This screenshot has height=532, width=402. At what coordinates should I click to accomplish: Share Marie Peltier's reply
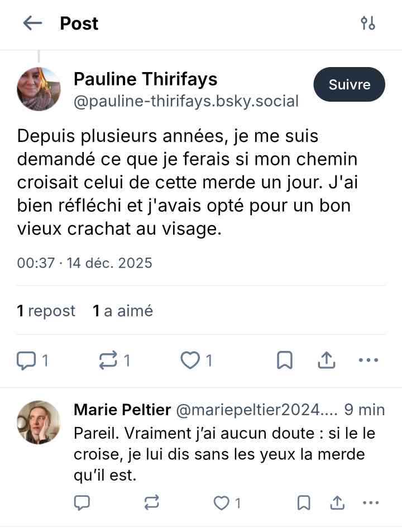(337, 503)
